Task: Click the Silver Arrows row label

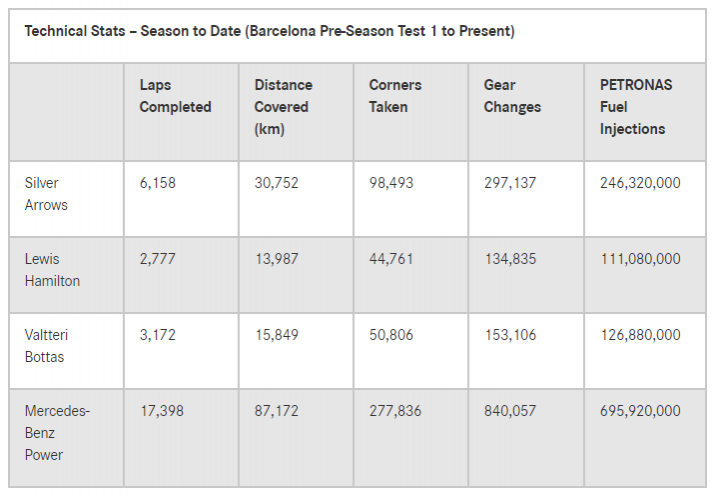Action: click(46, 194)
